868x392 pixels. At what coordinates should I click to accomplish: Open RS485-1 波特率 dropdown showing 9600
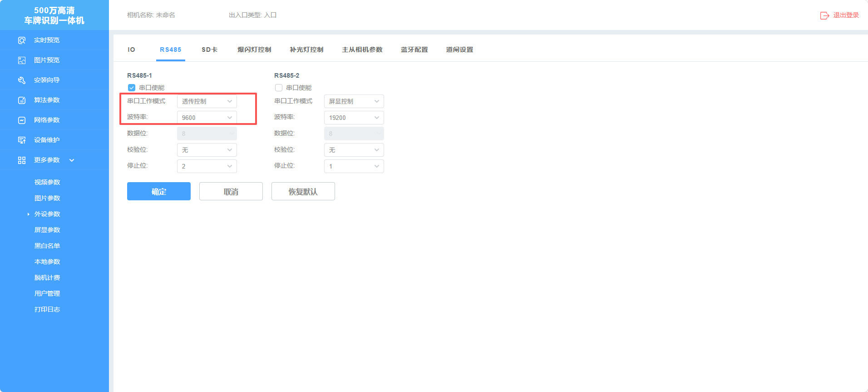coord(207,118)
